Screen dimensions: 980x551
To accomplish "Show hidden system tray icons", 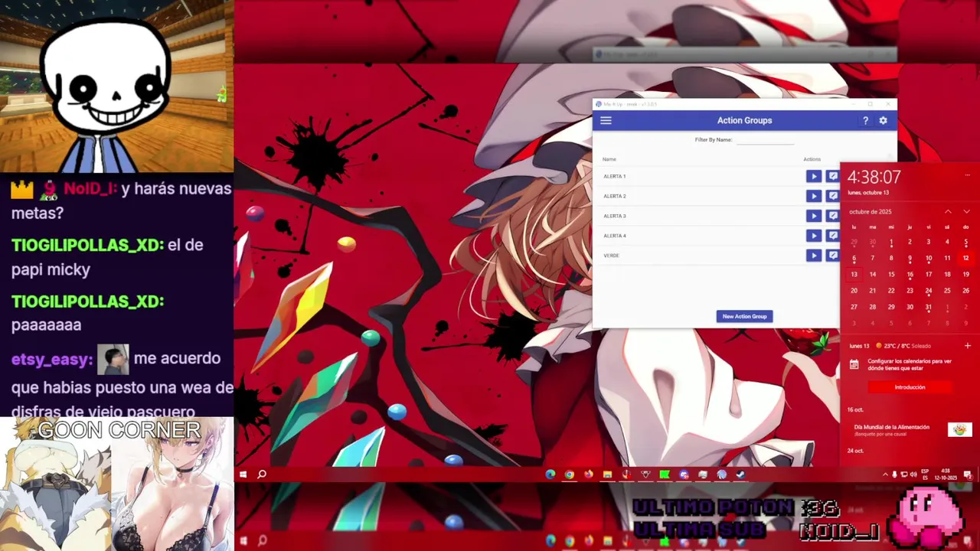I will tap(885, 474).
